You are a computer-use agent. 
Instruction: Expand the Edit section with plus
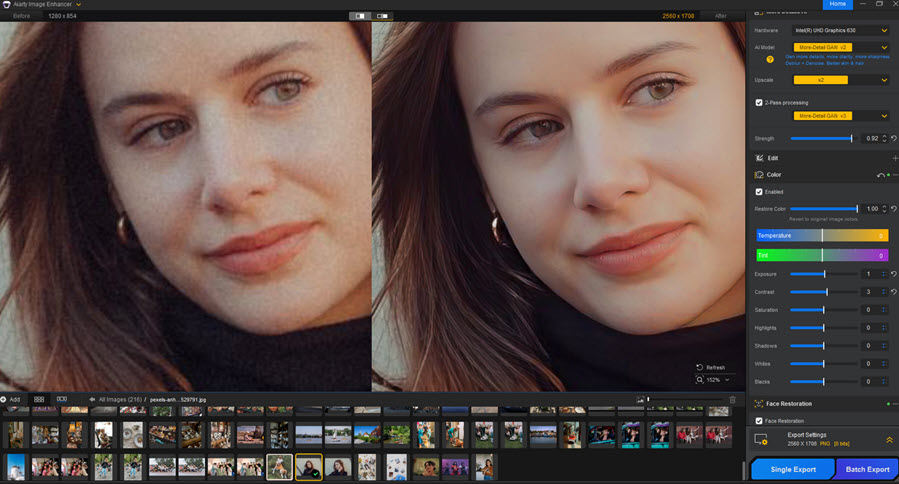click(x=895, y=158)
